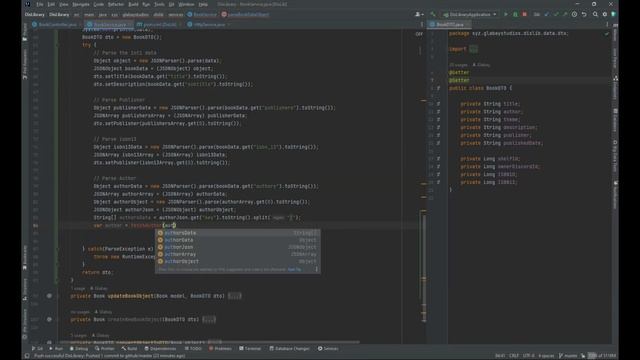640x360 pixels.
Task: Click the Debug bug icon
Action: pyautogui.click(x=515, y=14)
